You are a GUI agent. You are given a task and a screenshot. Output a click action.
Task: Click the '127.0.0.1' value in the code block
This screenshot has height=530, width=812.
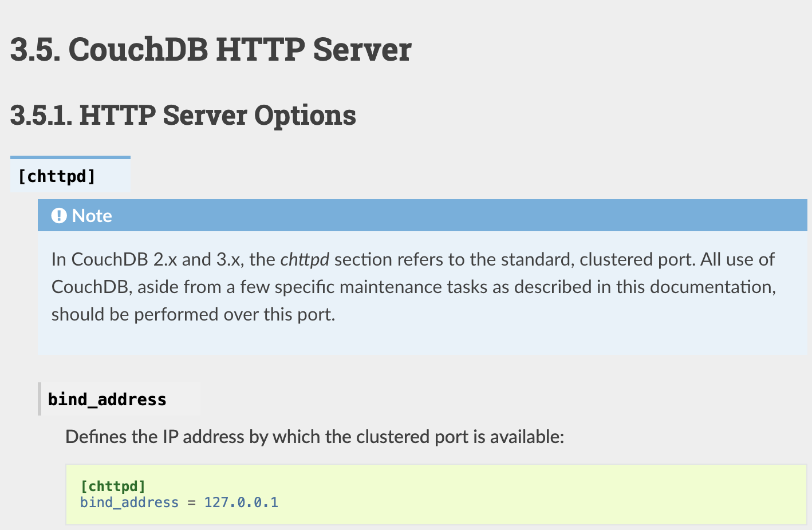click(x=241, y=503)
